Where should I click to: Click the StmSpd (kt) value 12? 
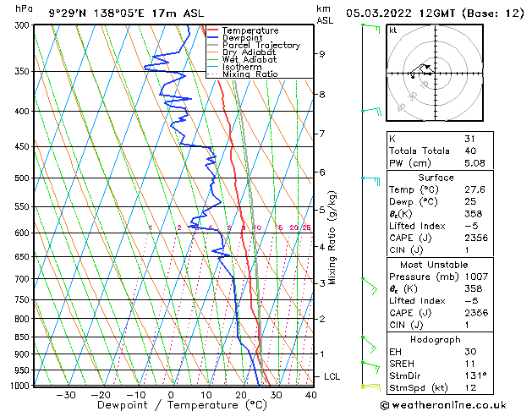[x=470, y=387]
